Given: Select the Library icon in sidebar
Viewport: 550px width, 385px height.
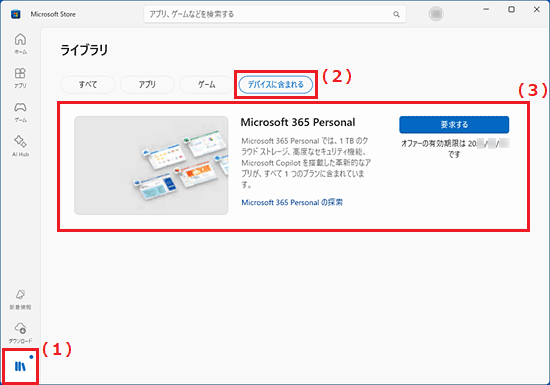Looking at the screenshot, I should 20,366.
